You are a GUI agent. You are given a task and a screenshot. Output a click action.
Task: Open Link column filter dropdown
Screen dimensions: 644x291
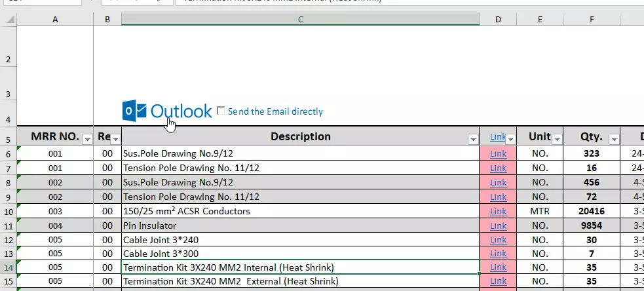[510, 140]
